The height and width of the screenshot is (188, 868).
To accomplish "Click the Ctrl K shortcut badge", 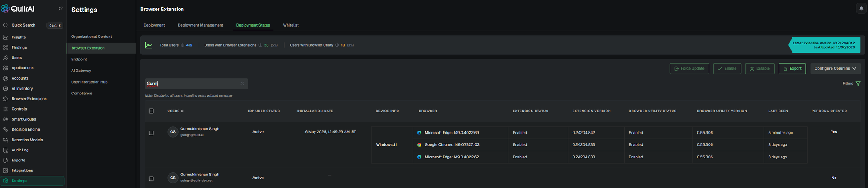I will 55,26.
